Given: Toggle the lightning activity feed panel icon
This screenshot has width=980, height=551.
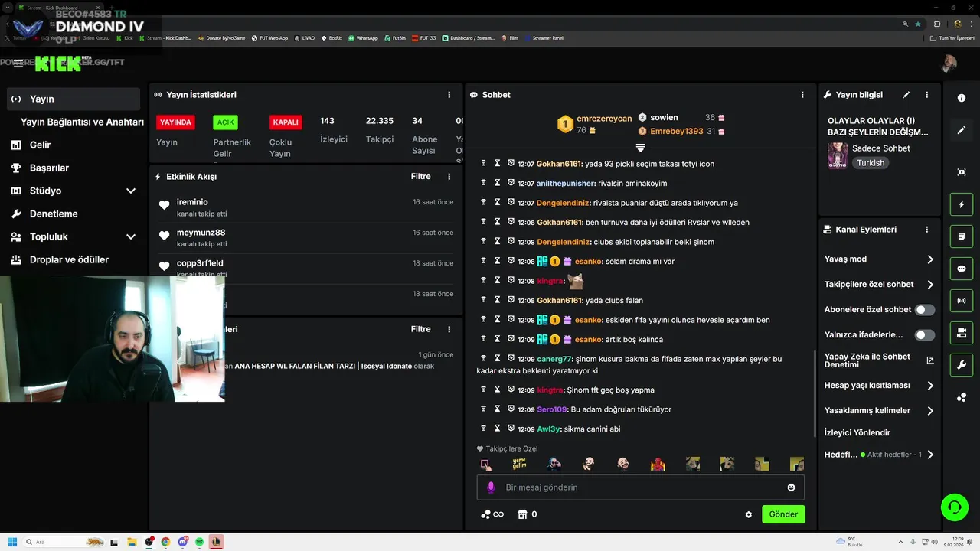Looking at the screenshot, I should (x=962, y=205).
